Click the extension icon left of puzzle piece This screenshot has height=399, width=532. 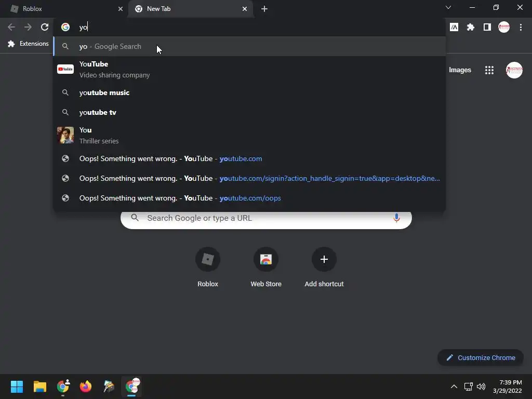click(x=454, y=27)
